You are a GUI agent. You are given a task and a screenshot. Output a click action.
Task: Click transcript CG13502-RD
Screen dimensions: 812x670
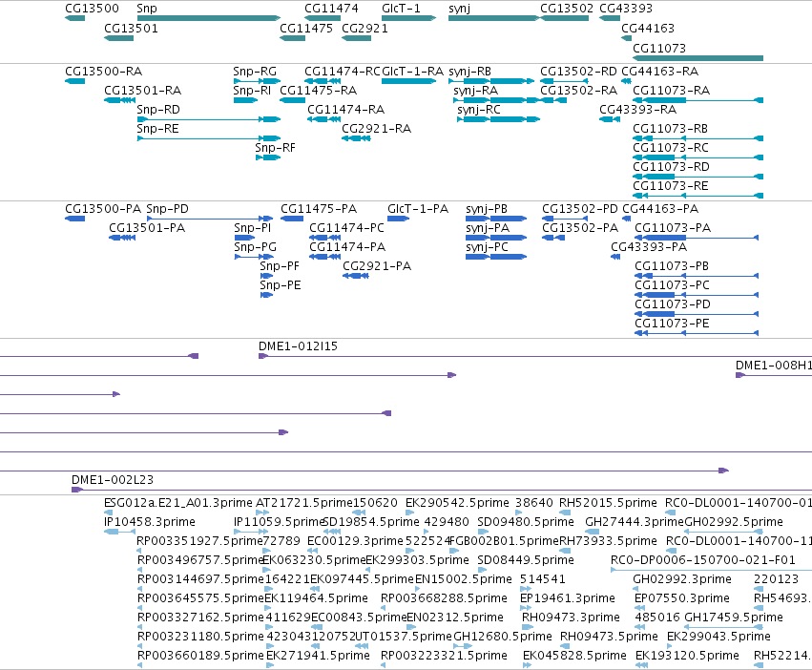564,81
